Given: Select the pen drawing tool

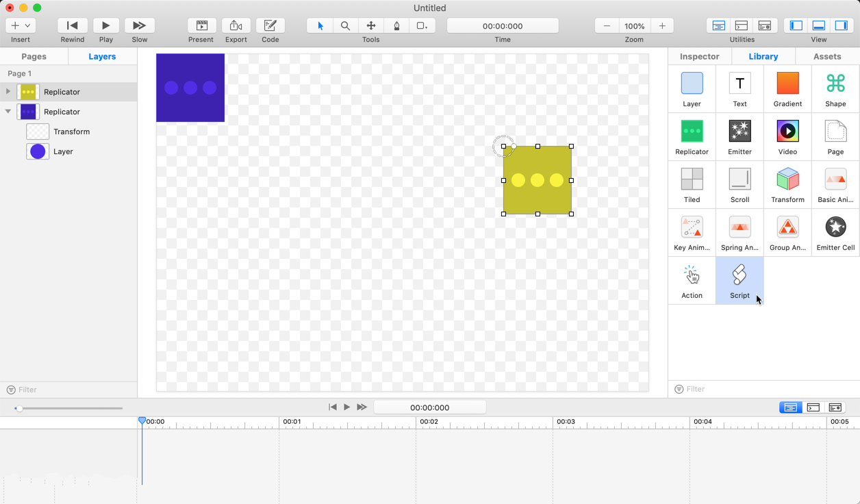Looking at the screenshot, I should coord(396,25).
